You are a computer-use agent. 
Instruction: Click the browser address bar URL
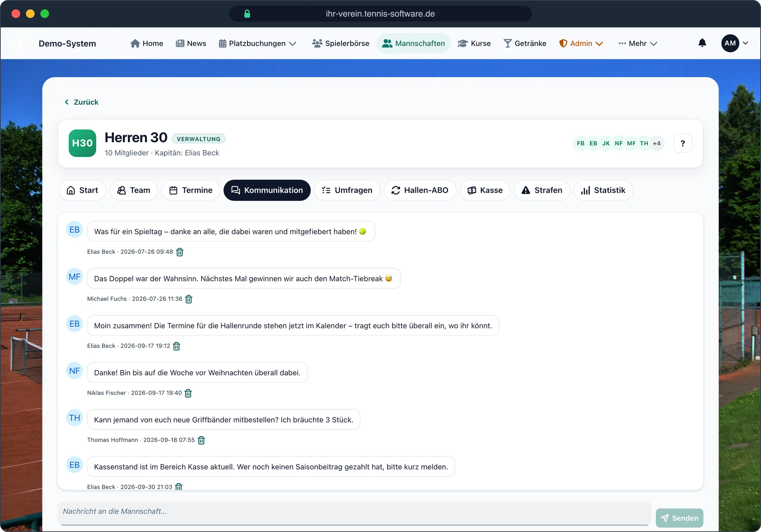(380, 14)
